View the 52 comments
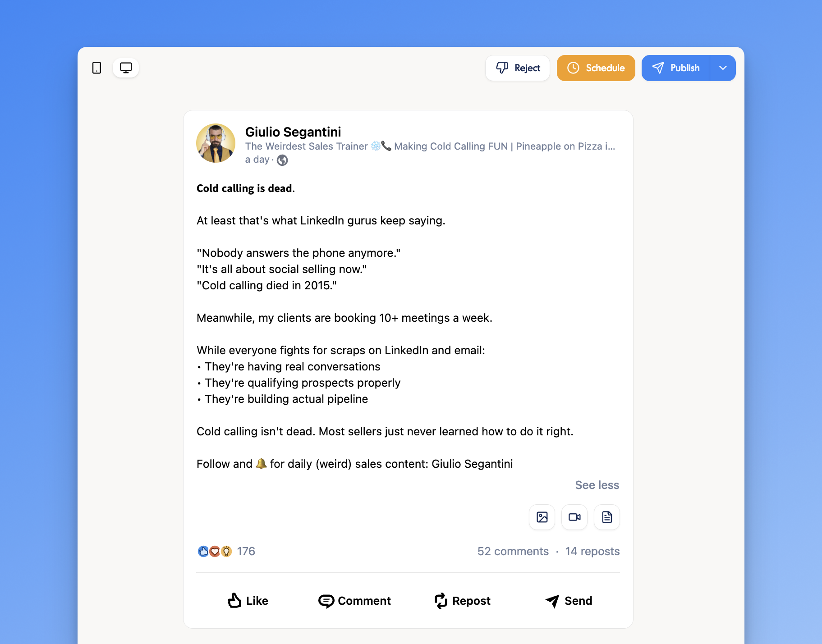This screenshot has width=822, height=644. [513, 551]
